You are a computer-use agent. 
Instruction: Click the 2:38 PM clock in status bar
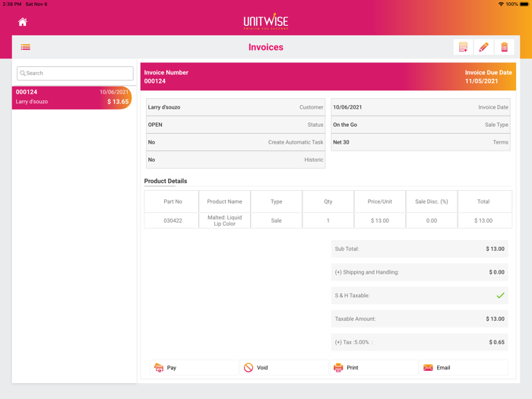(12, 4)
